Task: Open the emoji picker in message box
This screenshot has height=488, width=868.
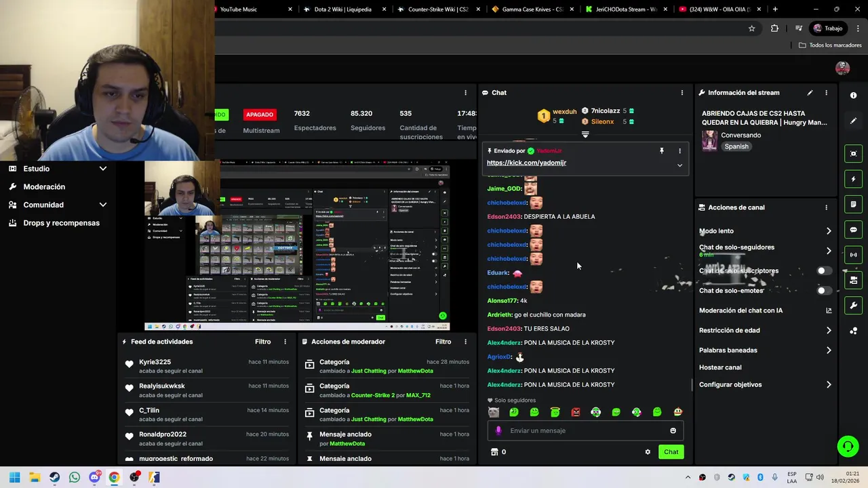Action: (x=673, y=430)
